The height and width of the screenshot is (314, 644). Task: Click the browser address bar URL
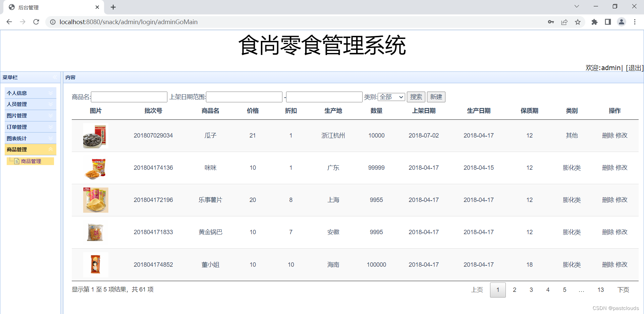[128, 22]
